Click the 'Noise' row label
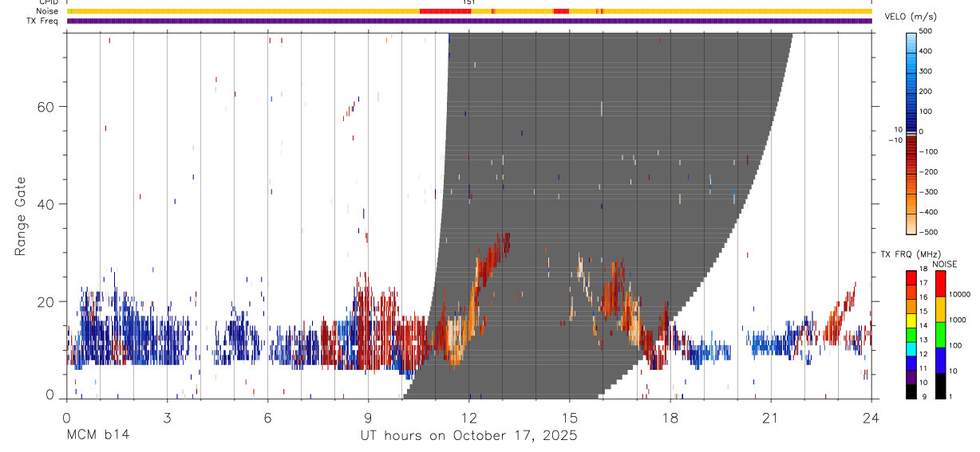980x452 pixels. [x=47, y=11]
